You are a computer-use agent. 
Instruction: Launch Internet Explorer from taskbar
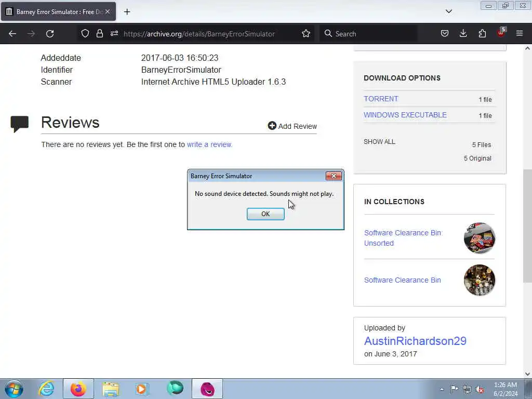pos(46,389)
